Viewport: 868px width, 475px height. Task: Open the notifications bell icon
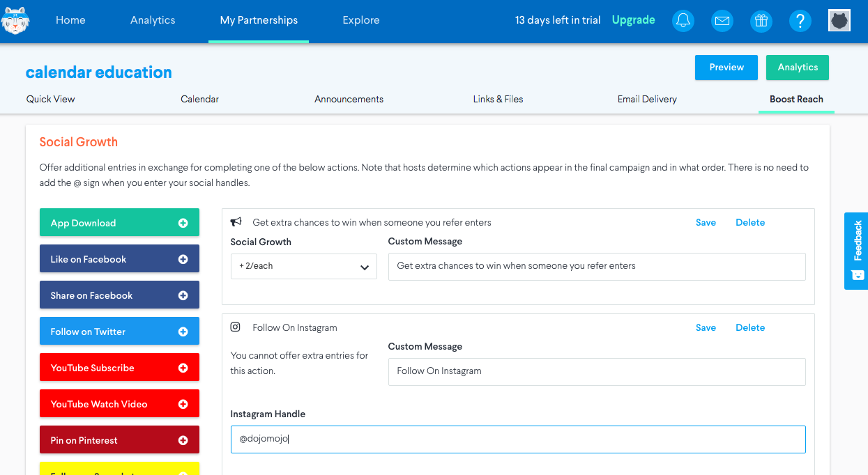coord(683,21)
